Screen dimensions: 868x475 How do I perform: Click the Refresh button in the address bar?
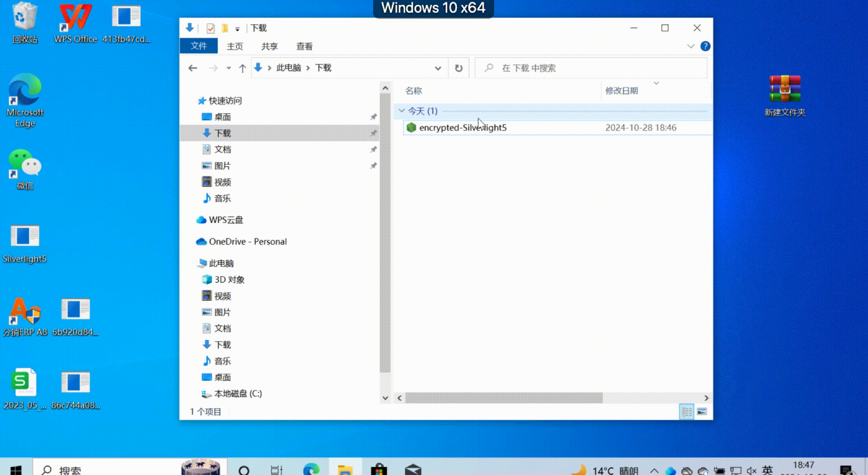click(459, 68)
